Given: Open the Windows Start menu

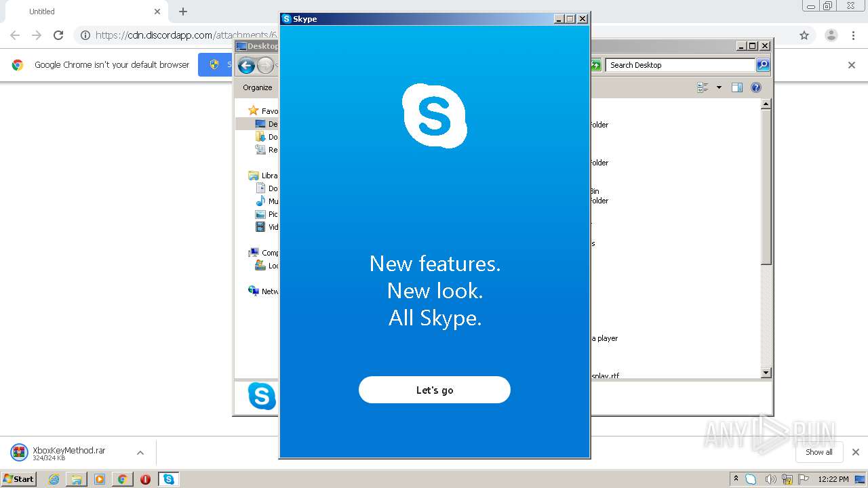Looking at the screenshot, I should (x=18, y=479).
